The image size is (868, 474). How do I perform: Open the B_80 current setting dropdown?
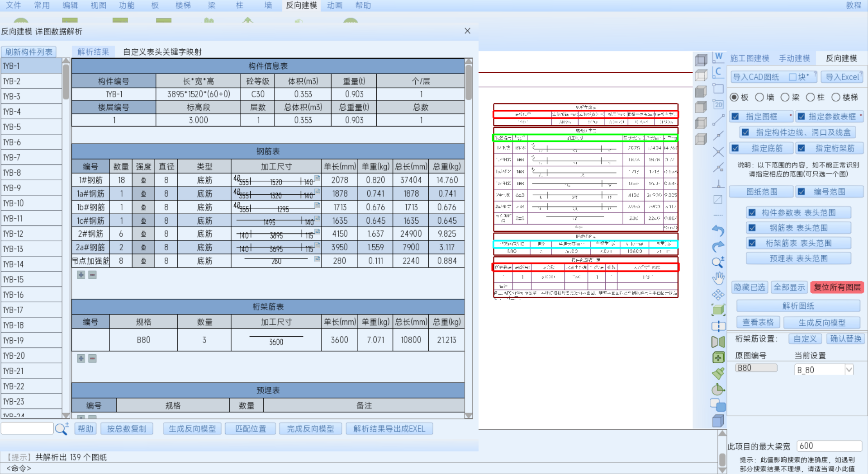click(x=849, y=370)
